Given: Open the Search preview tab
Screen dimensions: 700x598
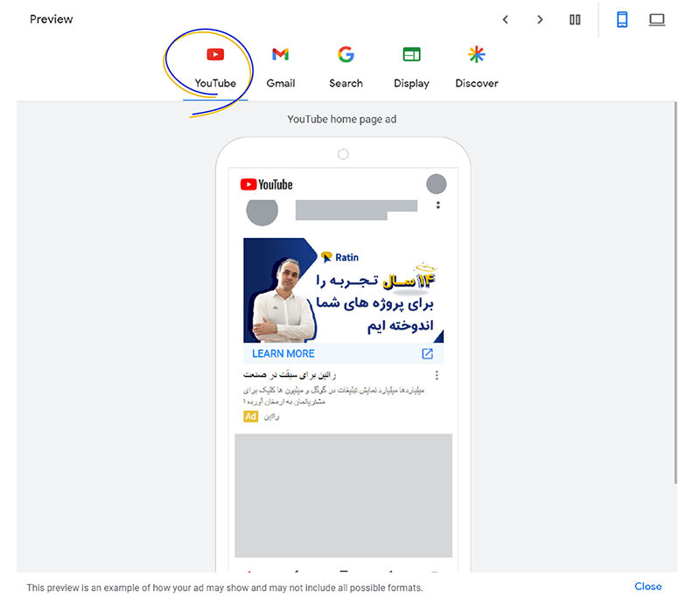Looking at the screenshot, I should (346, 68).
